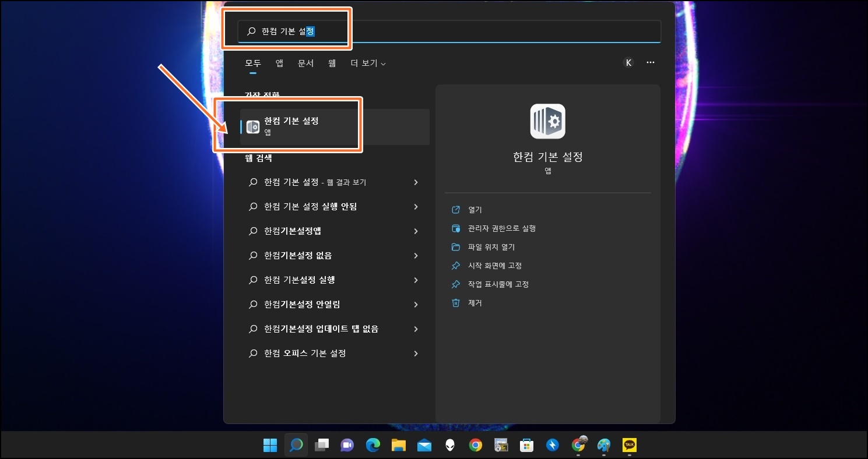Select suggestion 한컴 기본 설정 실행 안됨

(335, 207)
